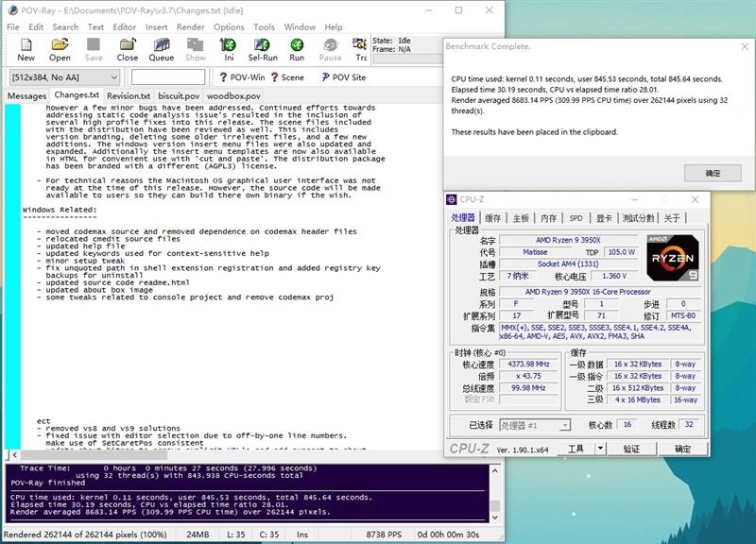The image size is (756, 544).
Task: Click the Open file toolbar icon
Action: (60, 49)
